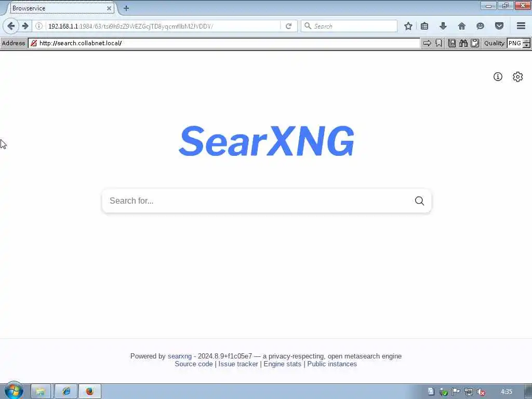Click the insecure lock icon beside address
This screenshot has width=532, height=399.
(34, 43)
